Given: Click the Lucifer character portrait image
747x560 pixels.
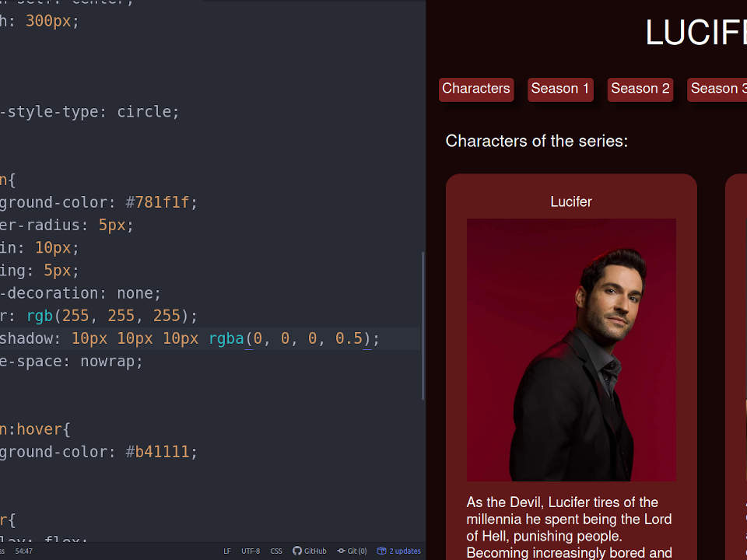Looking at the screenshot, I should (571, 350).
